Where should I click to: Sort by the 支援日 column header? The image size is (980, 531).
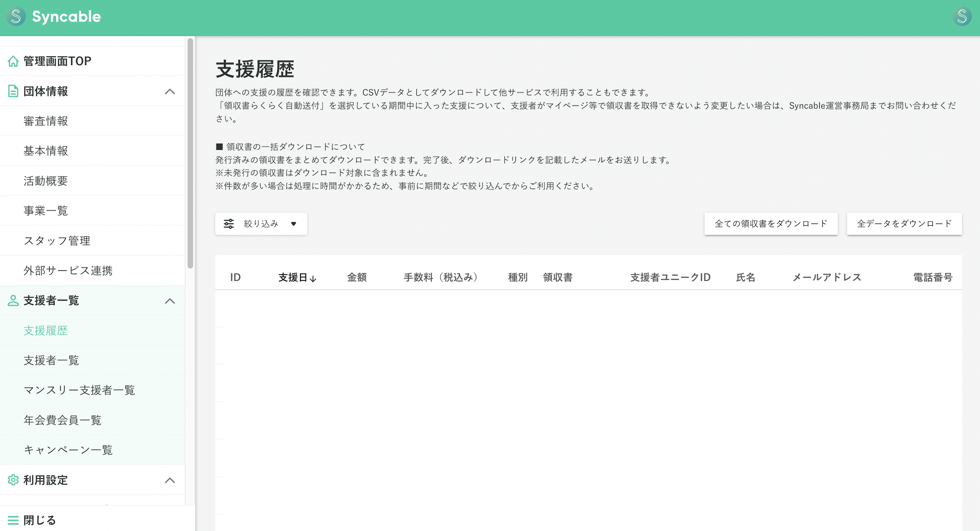[297, 277]
